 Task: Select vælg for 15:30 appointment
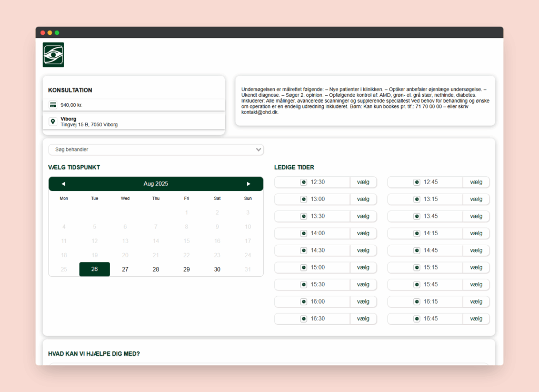tap(363, 285)
